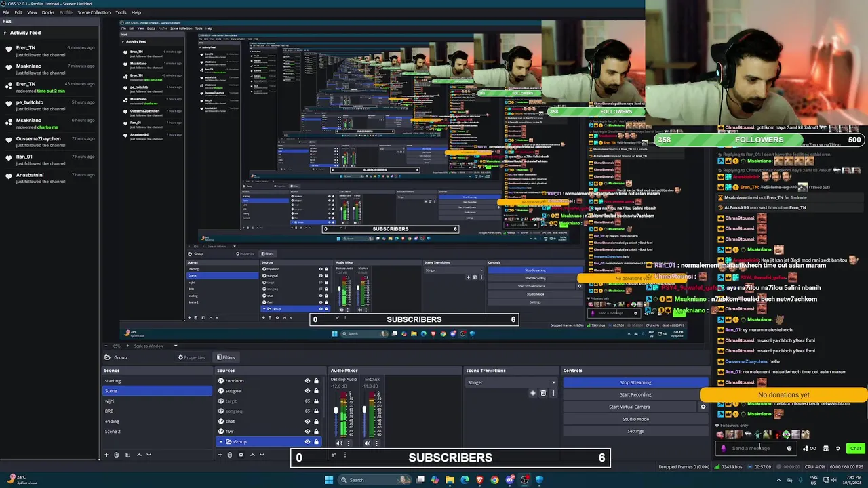Zoom out preview with minus button
Screen dimensions: 868x488
106,346
